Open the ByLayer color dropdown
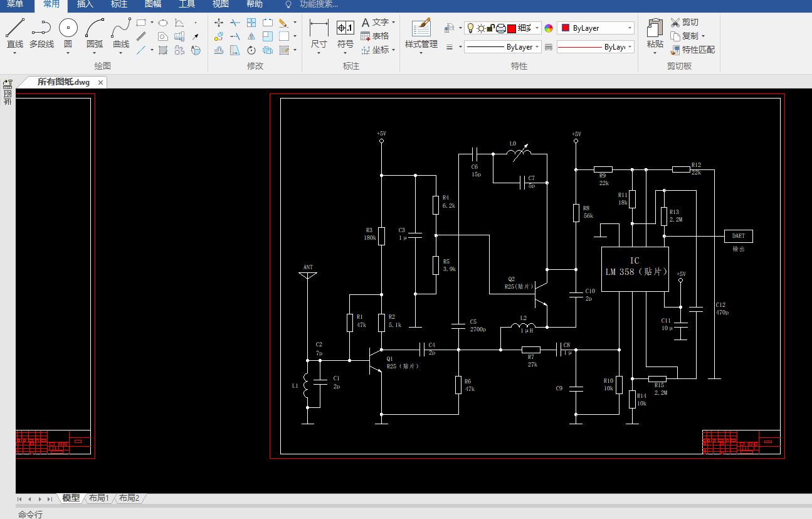Image resolution: width=812 pixels, height=519 pixels. (596, 28)
